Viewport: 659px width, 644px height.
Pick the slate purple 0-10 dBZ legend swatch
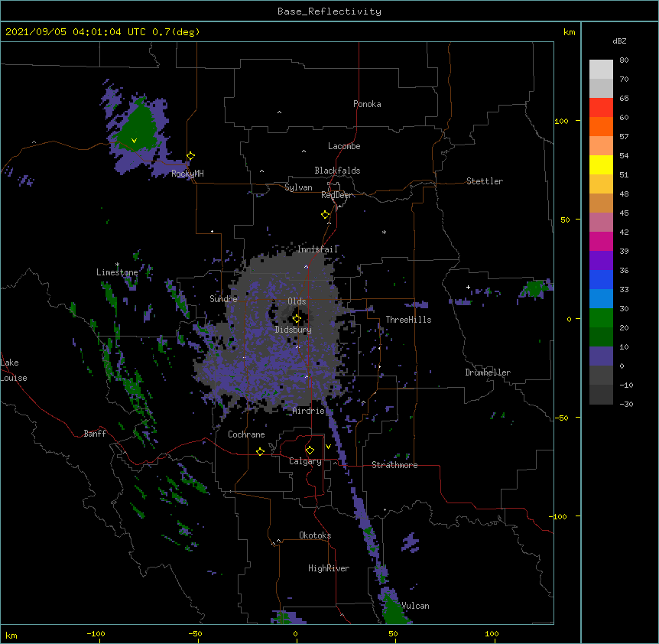pos(601,356)
